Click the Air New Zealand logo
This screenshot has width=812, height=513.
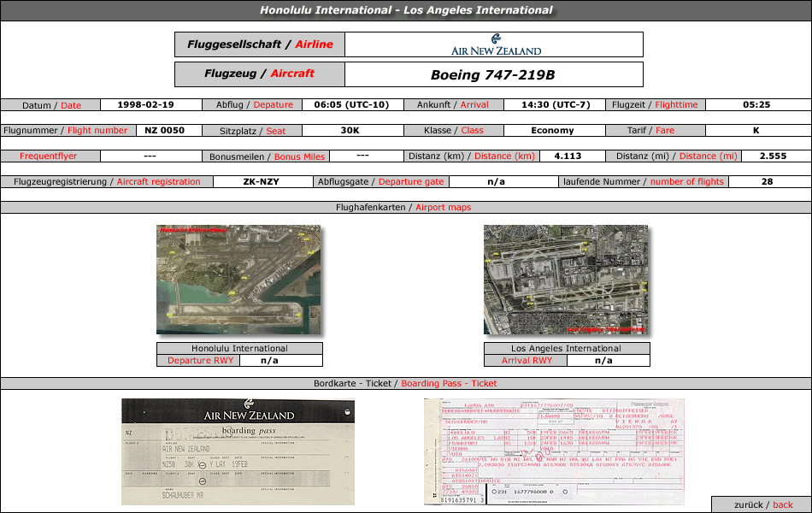tap(496, 44)
